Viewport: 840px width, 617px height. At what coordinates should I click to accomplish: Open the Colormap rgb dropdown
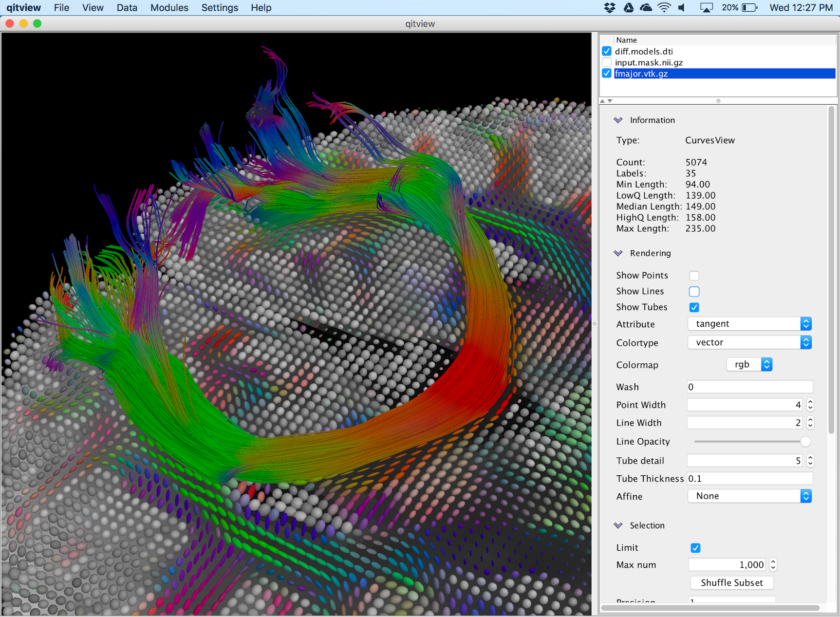coord(749,365)
